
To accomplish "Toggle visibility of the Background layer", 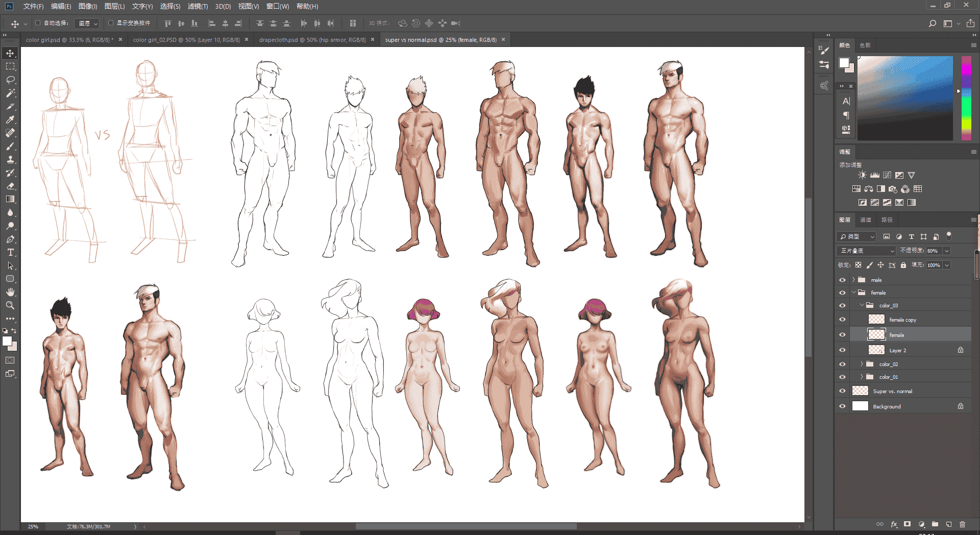I will (842, 406).
